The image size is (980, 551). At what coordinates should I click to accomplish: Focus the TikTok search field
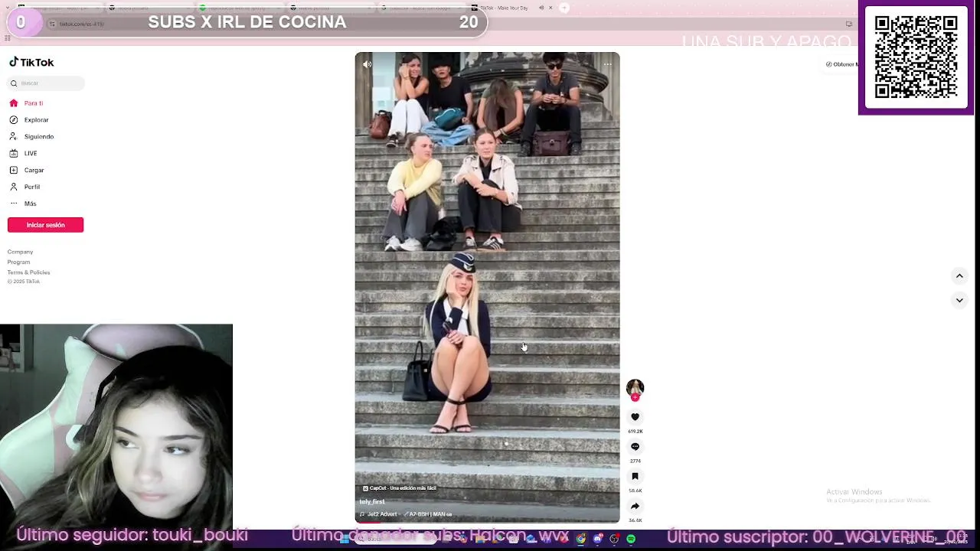tap(46, 83)
